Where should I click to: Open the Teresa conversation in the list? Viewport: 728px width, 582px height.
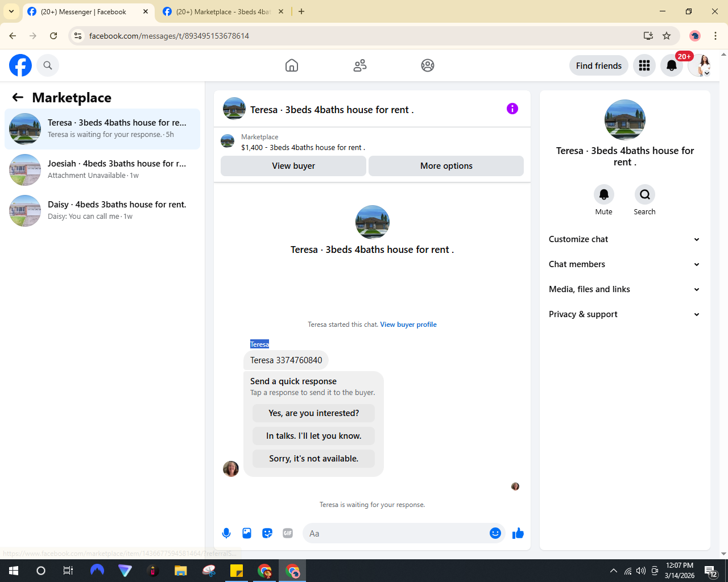click(102, 129)
